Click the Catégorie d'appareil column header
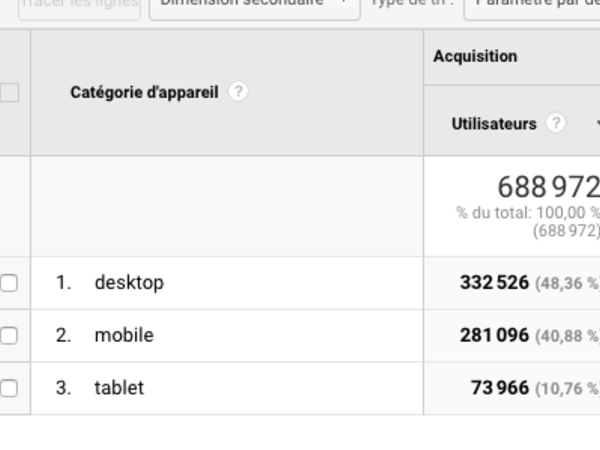 (x=144, y=92)
